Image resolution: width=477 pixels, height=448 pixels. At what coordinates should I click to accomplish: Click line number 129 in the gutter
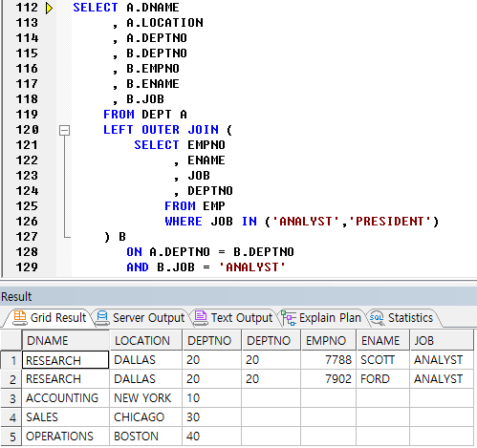[x=27, y=267]
